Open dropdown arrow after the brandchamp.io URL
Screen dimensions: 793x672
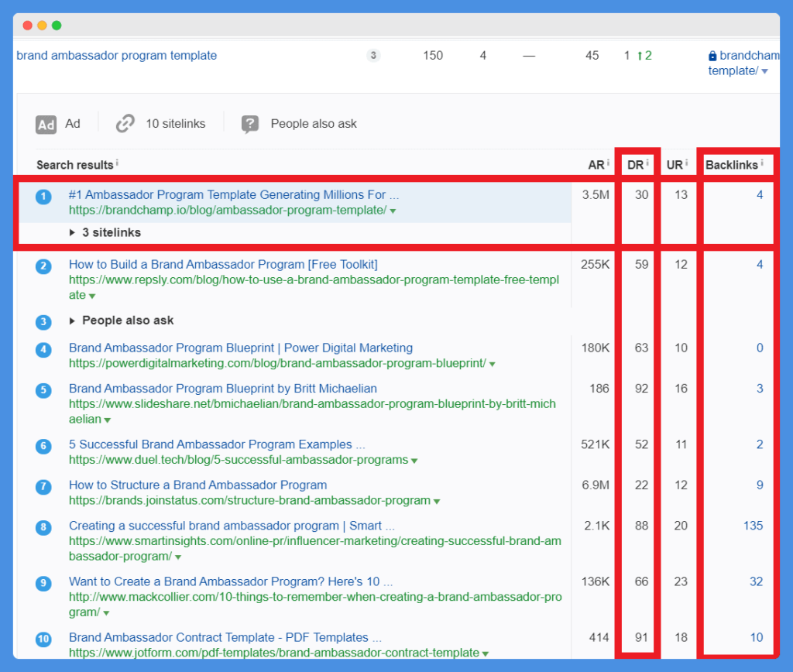pyautogui.click(x=393, y=211)
